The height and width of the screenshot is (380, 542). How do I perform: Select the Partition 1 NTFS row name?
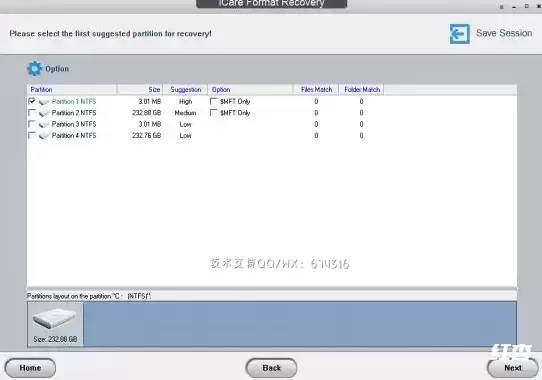[74, 101]
